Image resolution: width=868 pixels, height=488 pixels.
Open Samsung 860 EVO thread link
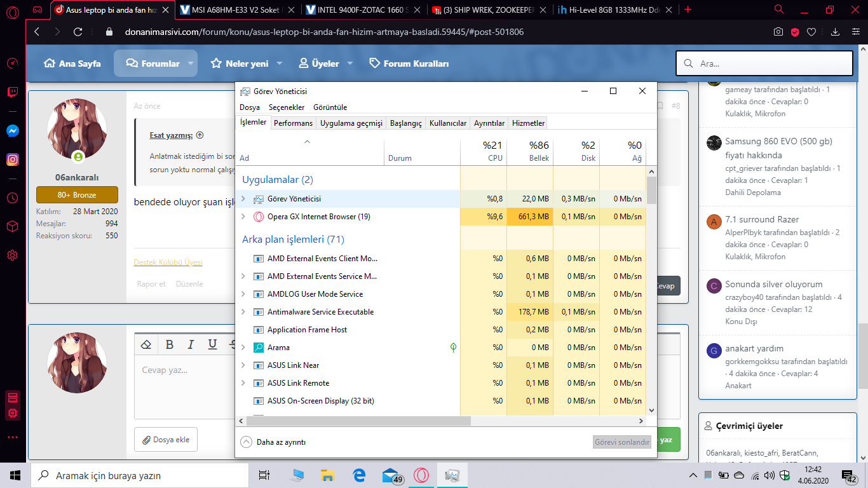778,148
